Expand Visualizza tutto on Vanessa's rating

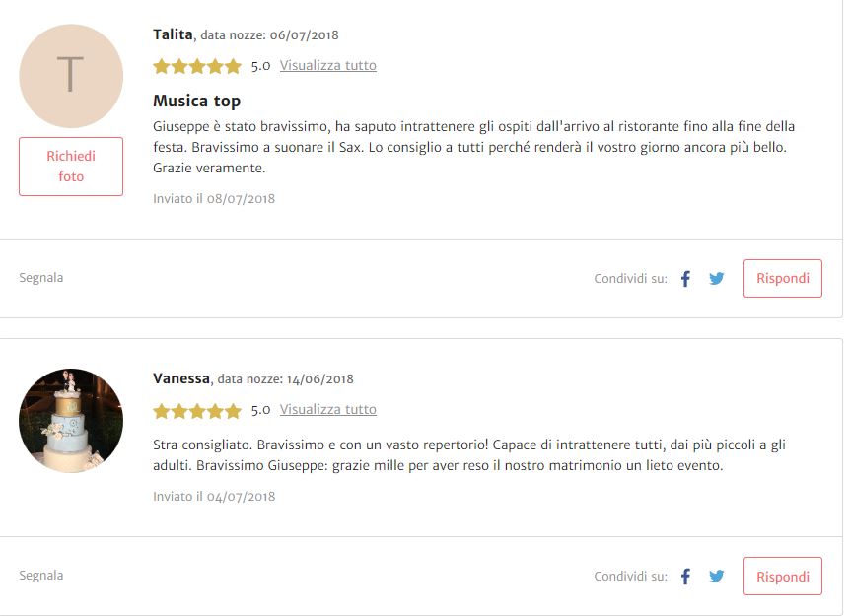328,409
